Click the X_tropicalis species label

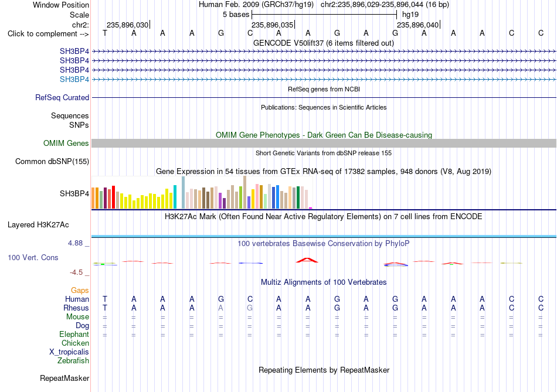point(69,352)
